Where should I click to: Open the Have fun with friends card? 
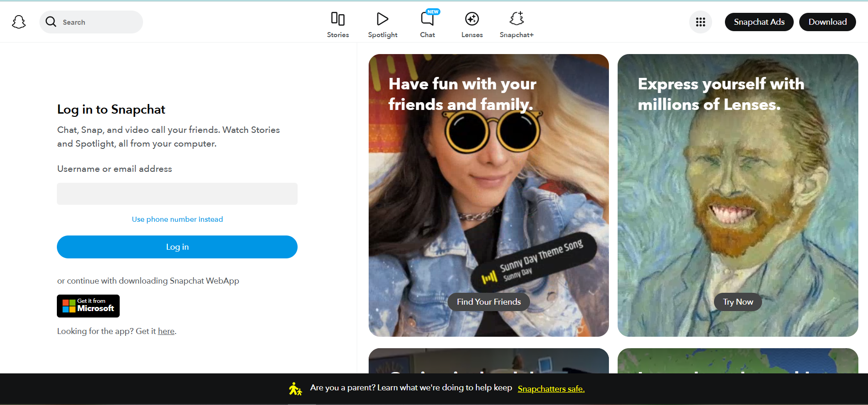coord(489,196)
